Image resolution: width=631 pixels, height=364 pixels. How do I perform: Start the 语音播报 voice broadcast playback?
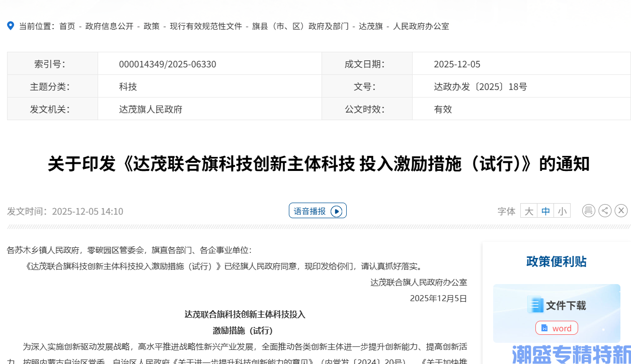[x=318, y=210]
